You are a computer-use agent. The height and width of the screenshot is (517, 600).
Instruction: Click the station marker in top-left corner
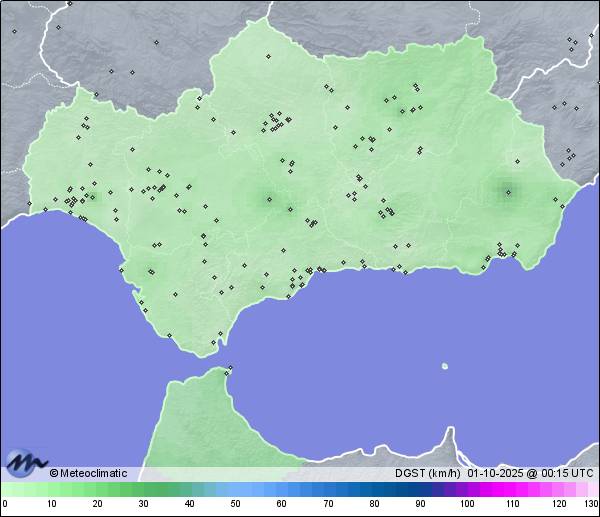(x=14, y=31)
